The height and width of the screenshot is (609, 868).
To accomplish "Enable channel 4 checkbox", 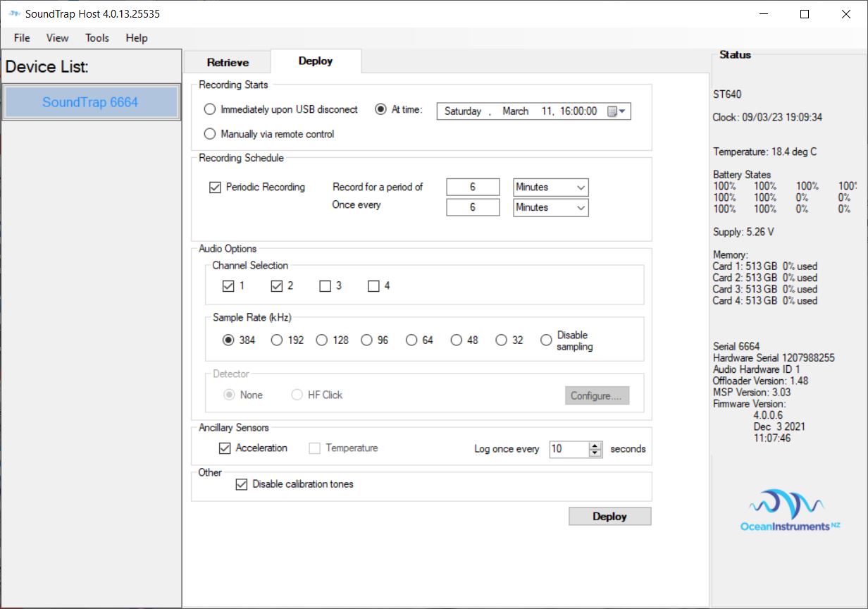I will [x=374, y=286].
